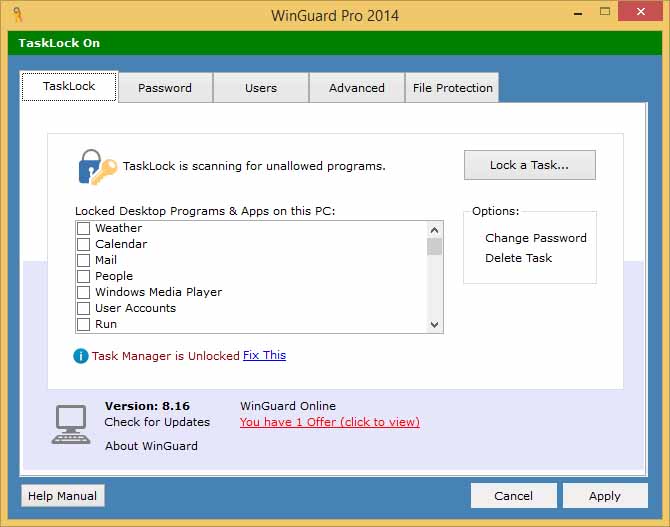Click the WinGuard Online label
Screen dimensions: 670x527
[x=288, y=406]
